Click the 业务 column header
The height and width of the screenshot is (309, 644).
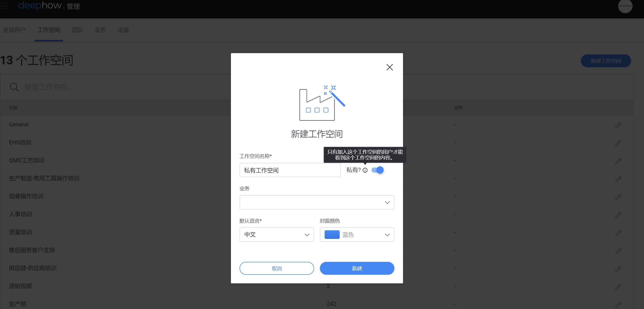click(x=458, y=108)
